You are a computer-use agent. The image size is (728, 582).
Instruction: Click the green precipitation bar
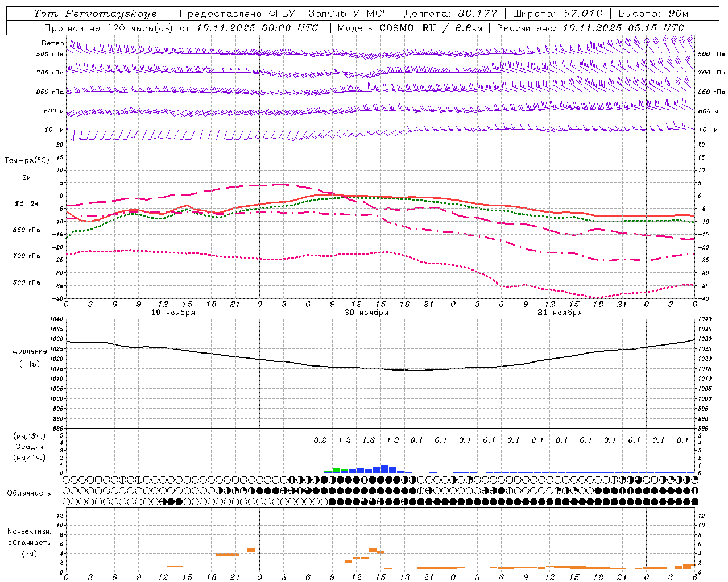click(x=336, y=469)
